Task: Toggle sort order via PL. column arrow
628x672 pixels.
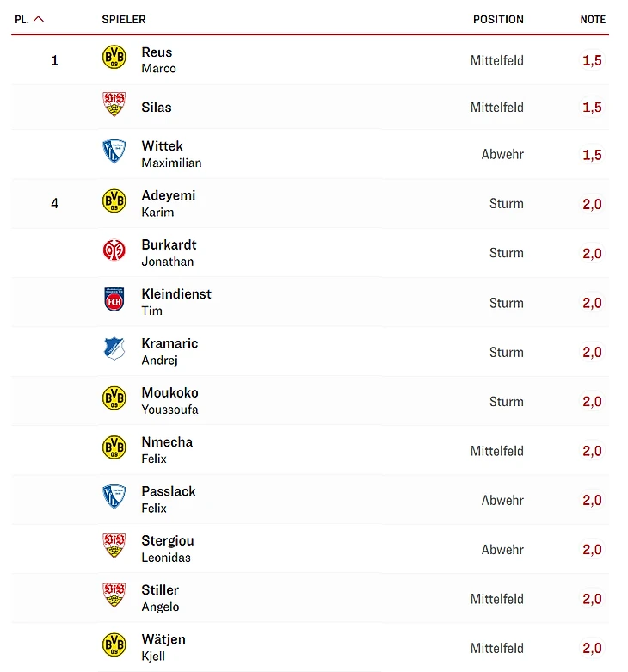Action: coord(39,19)
